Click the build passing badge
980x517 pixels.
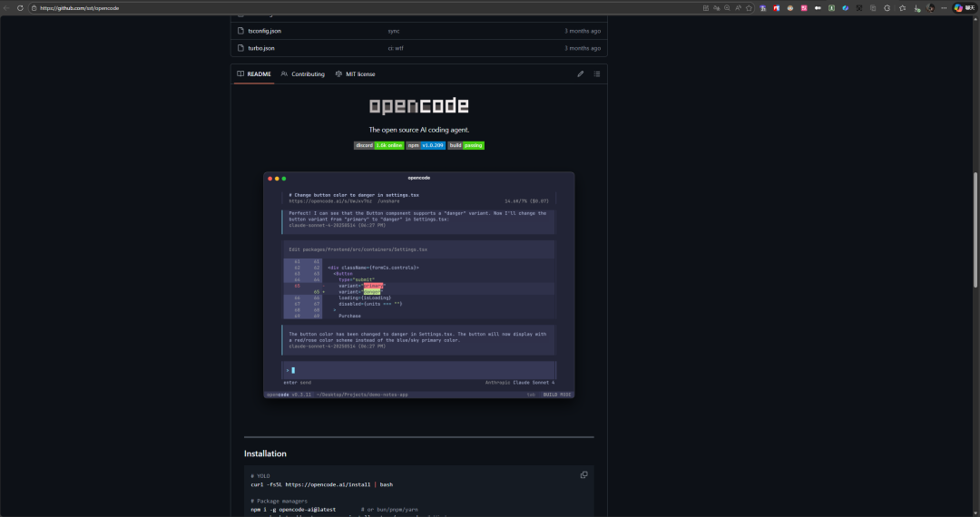tap(465, 145)
